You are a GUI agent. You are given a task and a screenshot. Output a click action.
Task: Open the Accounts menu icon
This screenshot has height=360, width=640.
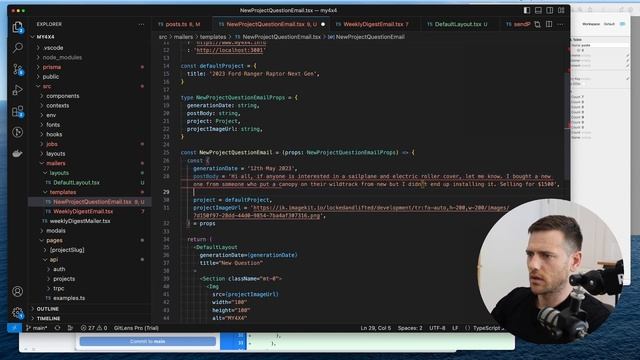pyautogui.click(x=17, y=291)
